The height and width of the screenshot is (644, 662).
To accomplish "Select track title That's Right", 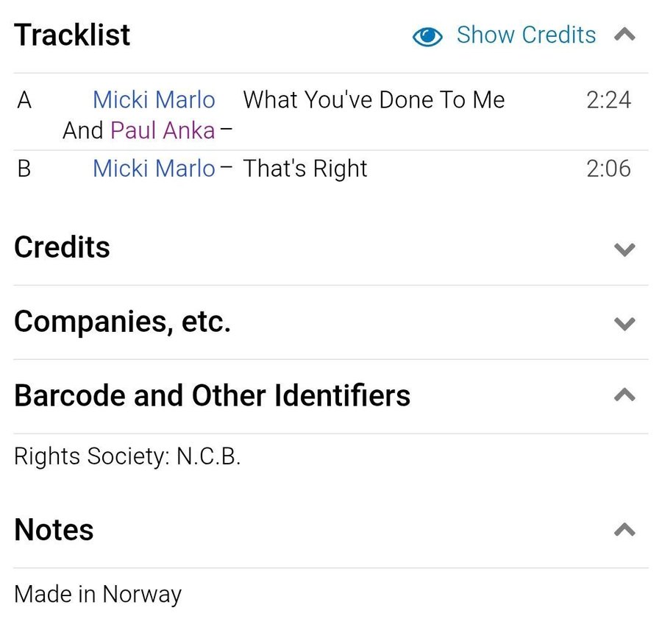I will [305, 169].
